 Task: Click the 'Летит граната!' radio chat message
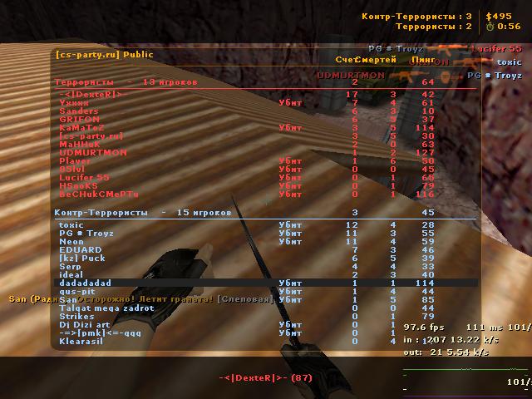[177, 299]
